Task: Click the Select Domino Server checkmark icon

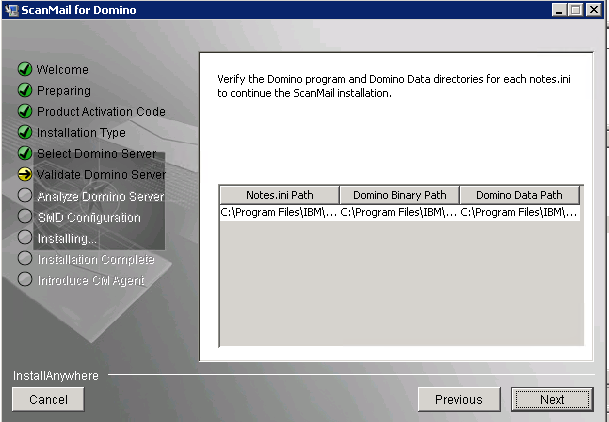Action: (x=25, y=154)
